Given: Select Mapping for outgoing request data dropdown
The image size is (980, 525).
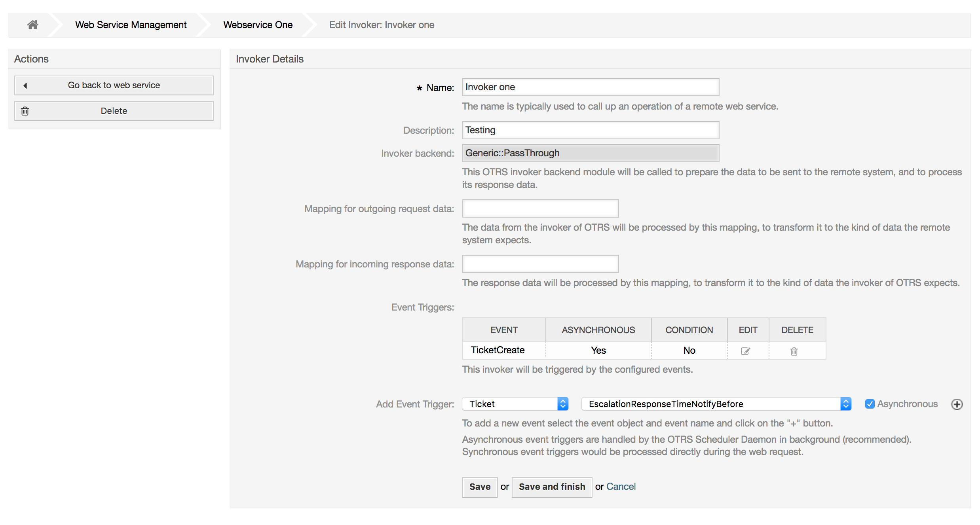Looking at the screenshot, I should (x=539, y=209).
